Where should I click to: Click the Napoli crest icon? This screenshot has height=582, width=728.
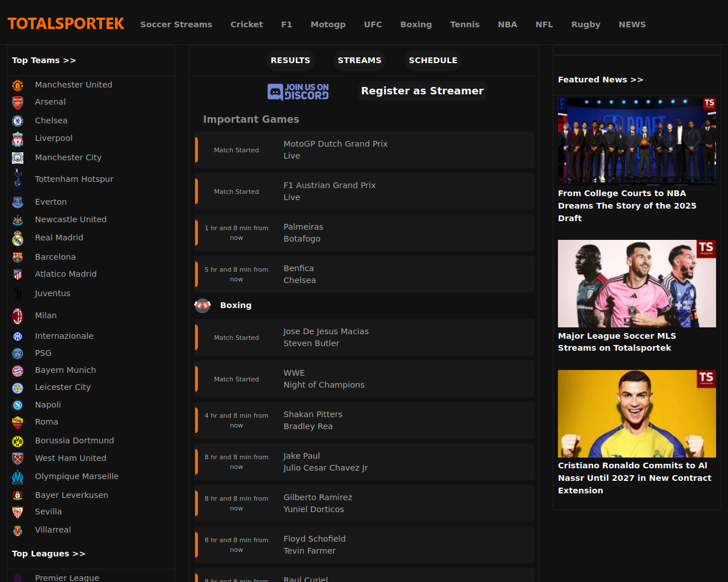tap(18, 405)
